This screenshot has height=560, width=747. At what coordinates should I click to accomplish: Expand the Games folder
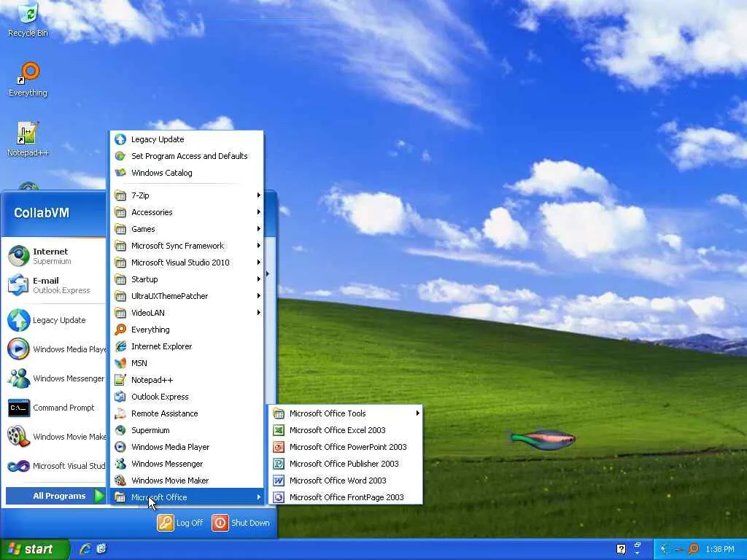(187, 228)
